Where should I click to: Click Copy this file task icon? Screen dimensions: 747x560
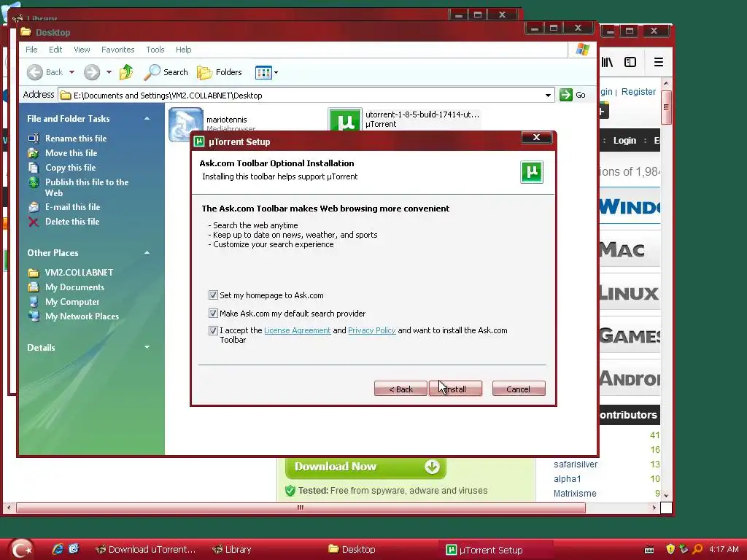pyautogui.click(x=34, y=168)
